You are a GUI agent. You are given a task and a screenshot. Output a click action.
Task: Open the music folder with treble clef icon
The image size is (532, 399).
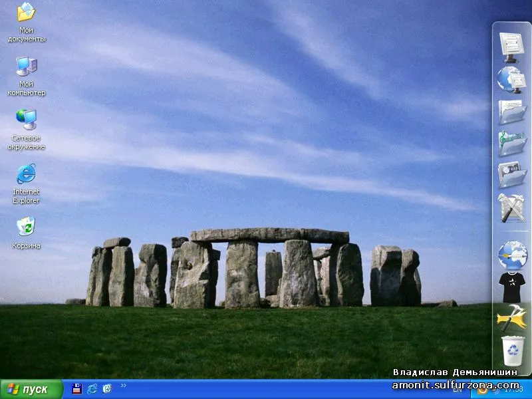(x=512, y=144)
